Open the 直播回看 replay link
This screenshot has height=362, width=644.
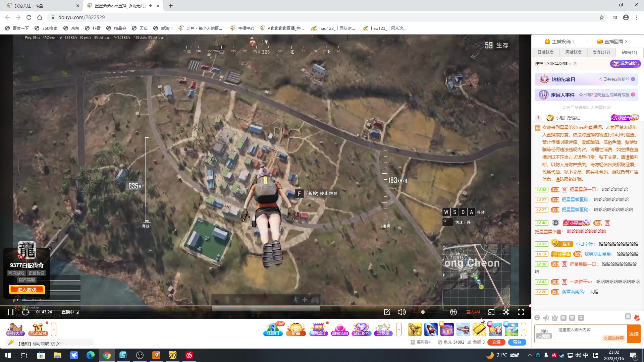click(612, 42)
